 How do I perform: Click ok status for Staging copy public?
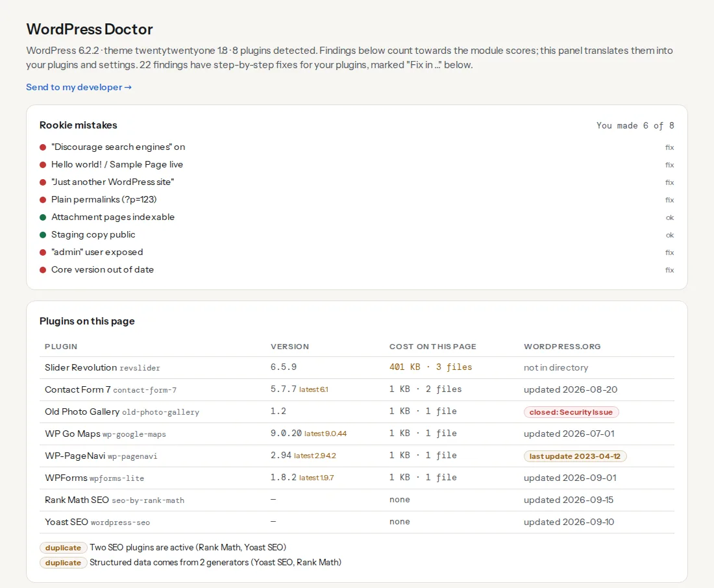click(670, 235)
